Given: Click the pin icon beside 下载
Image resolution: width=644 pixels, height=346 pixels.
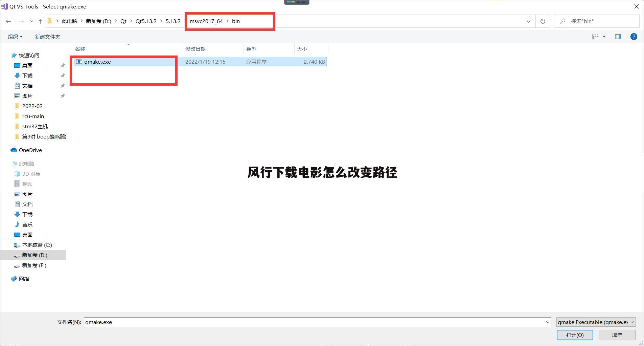Looking at the screenshot, I should point(63,75).
